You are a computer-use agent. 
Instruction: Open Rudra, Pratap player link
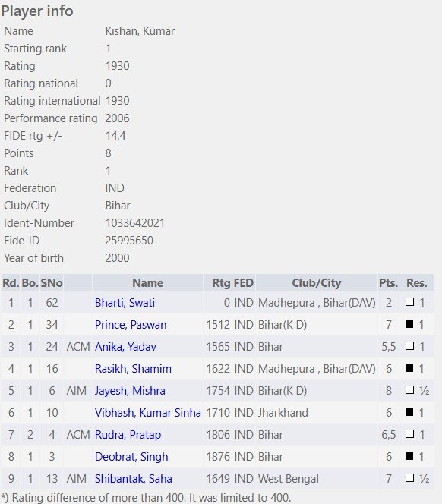coord(128,435)
